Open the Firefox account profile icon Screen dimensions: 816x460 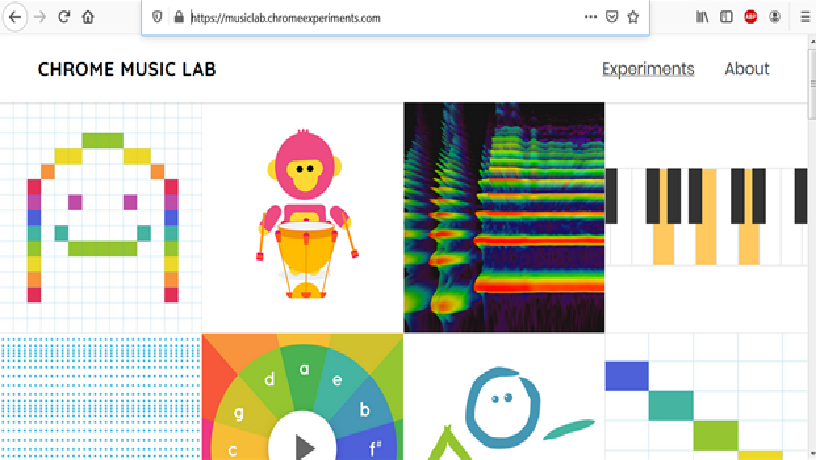(774, 17)
